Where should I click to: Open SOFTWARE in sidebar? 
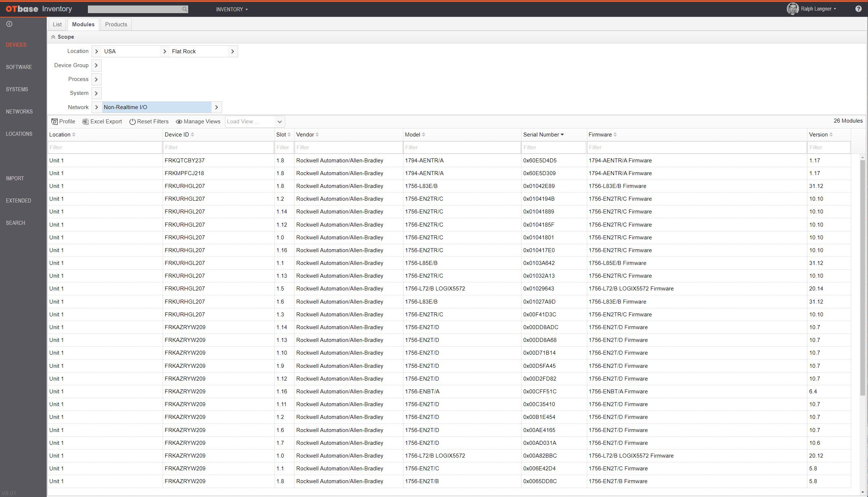pos(19,67)
